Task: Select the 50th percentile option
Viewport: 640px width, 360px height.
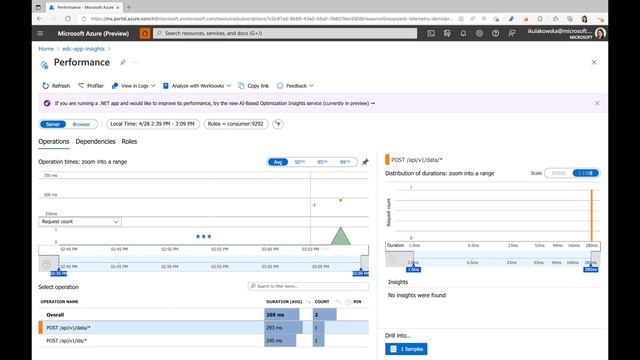Action: 300,162
